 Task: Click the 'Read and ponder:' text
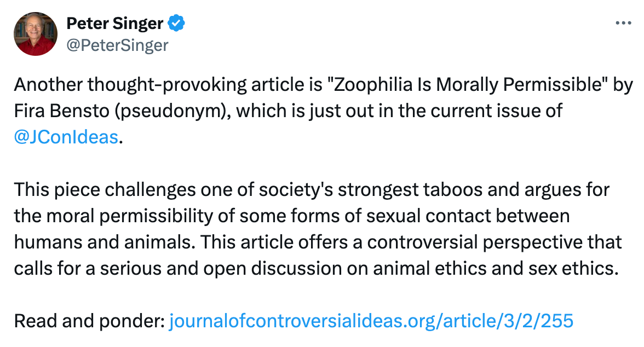(x=90, y=321)
